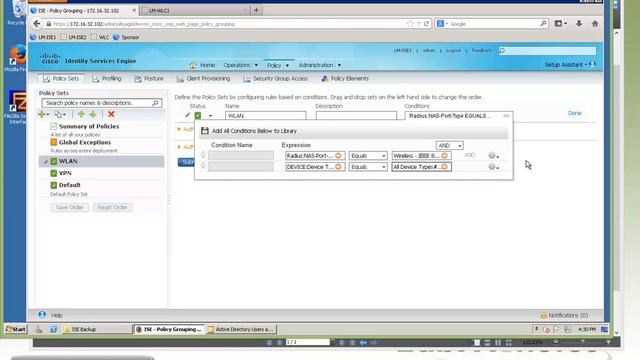The image size is (640, 360).
Task: Click magnifier icon in policy search box
Action: tap(155, 103)
